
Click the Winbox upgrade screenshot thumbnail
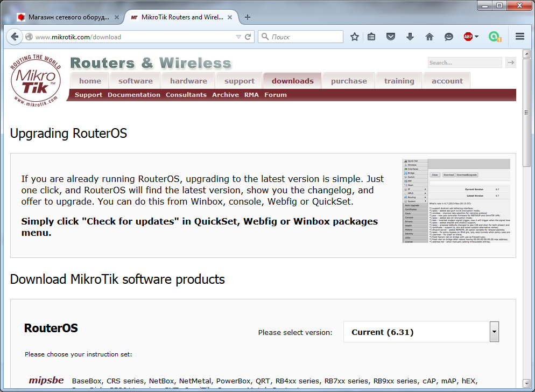pos(456,201)
